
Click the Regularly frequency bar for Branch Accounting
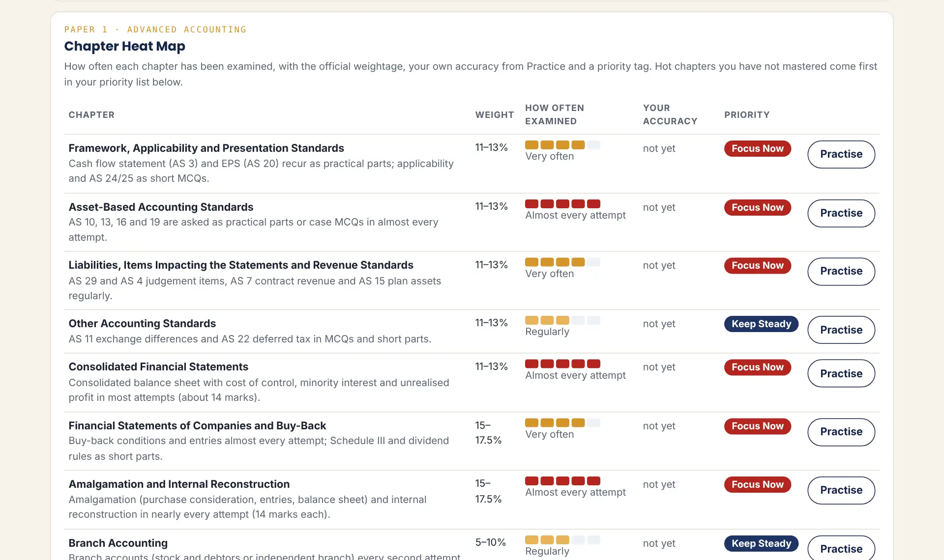[x=562, y=540]
